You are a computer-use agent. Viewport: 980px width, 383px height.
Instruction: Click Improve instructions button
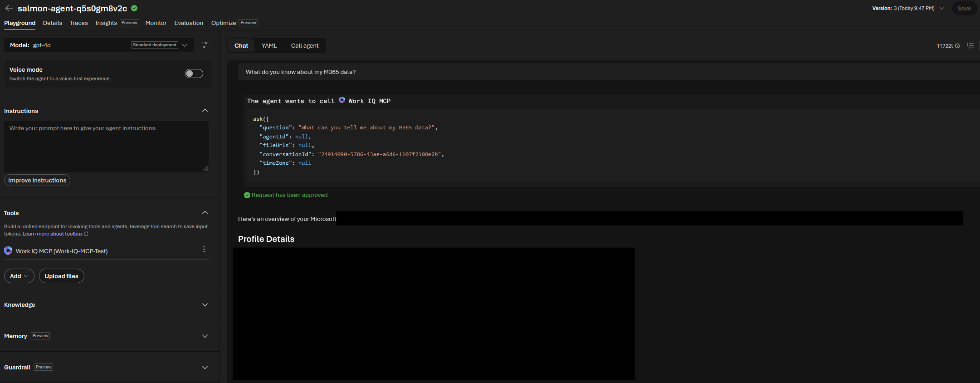pos(37,180)
